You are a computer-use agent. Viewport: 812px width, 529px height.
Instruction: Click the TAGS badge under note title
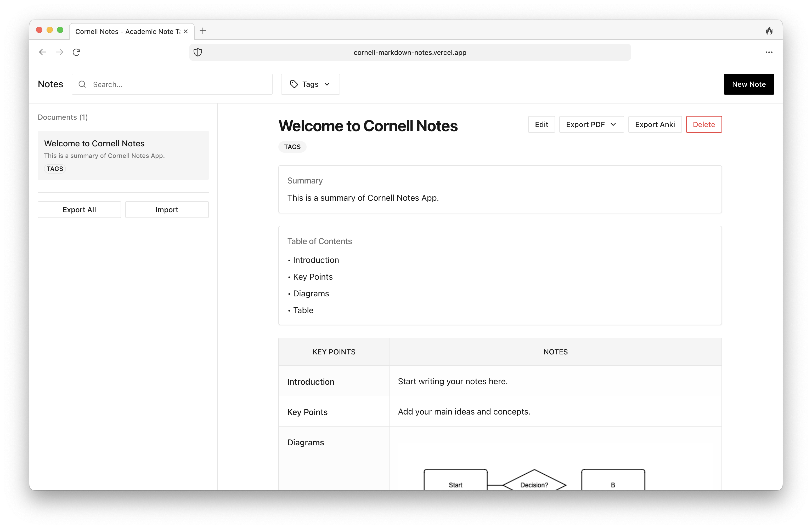(292, 147)
